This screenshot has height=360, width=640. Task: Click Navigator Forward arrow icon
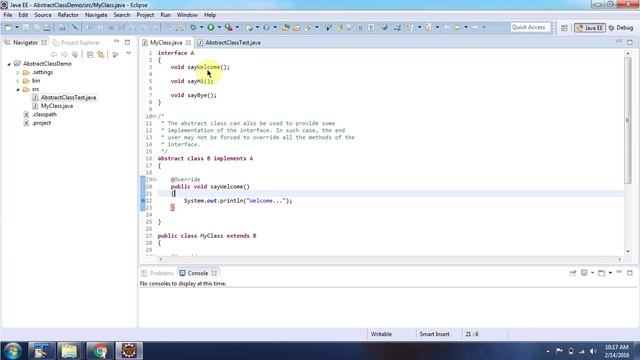coord(64,54)
